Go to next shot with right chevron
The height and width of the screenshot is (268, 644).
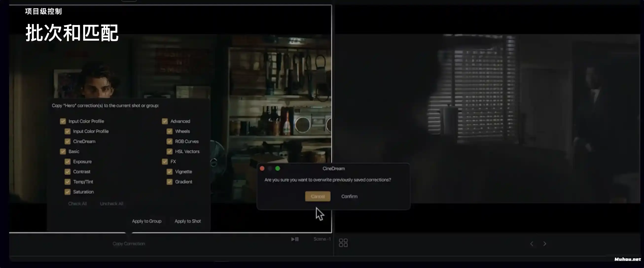(x=545, y=244)
